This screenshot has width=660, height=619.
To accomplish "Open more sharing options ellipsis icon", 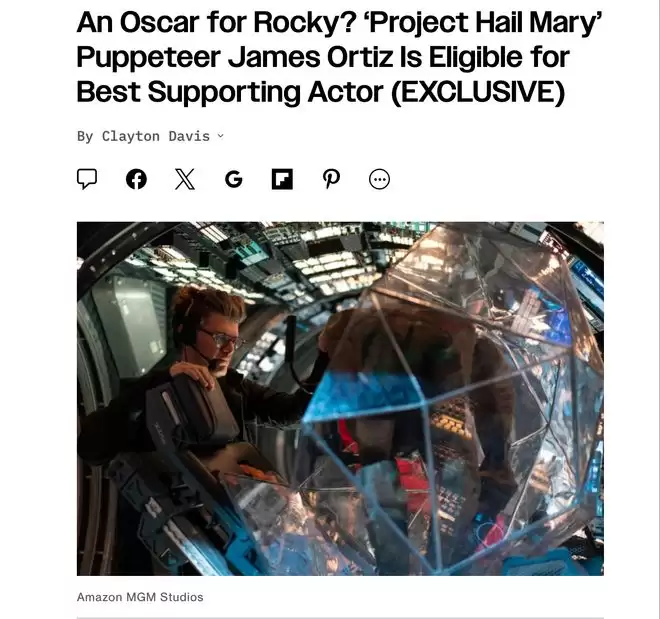I will 379,179.
